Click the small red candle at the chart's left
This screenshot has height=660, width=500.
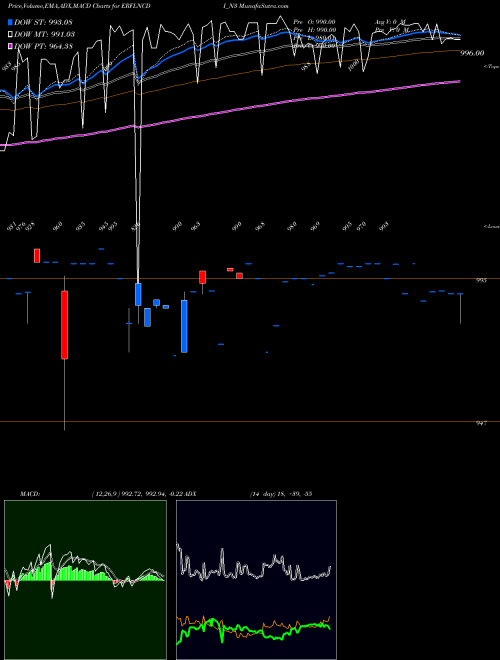(x=37, y=255)
